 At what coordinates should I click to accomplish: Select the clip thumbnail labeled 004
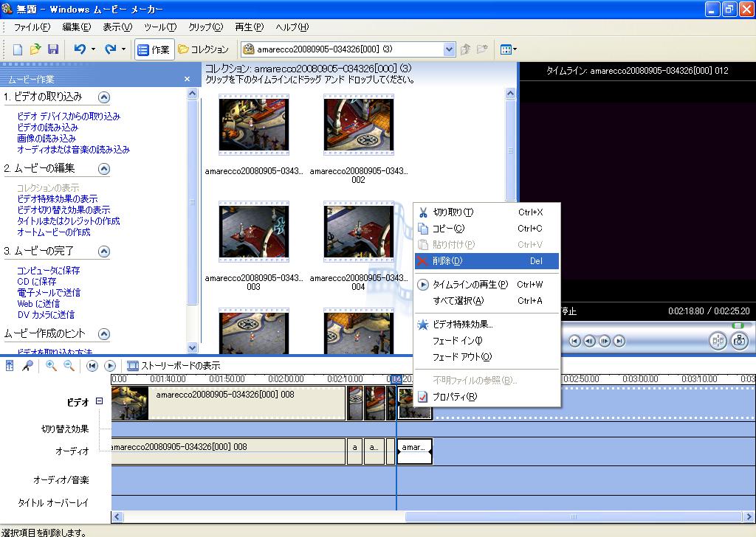click(358, 232)
